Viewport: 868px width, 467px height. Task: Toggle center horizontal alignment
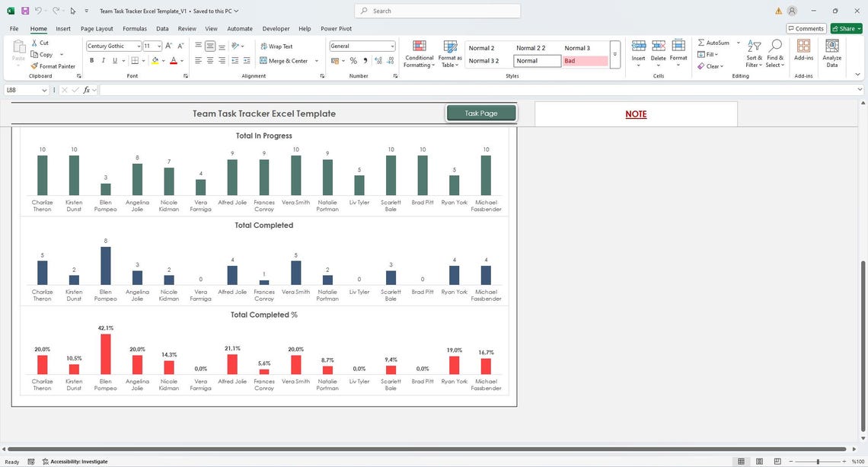[x=210, y=60]
